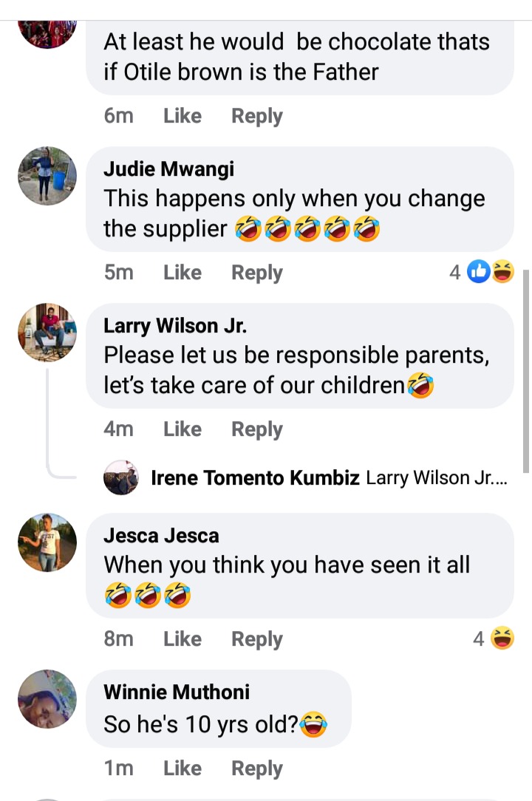Open the profile picture on the top comment
Viewport: 532px width, 801px height.
tap(47, 34)
